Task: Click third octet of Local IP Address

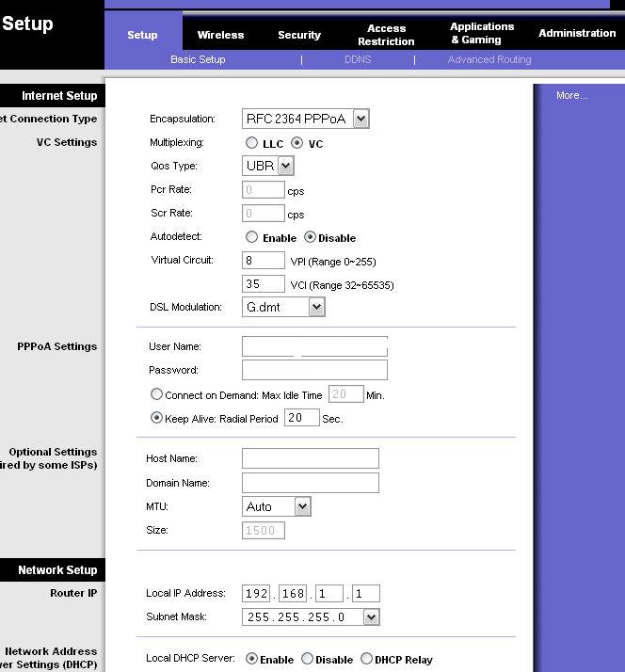Action: (329, 594)
